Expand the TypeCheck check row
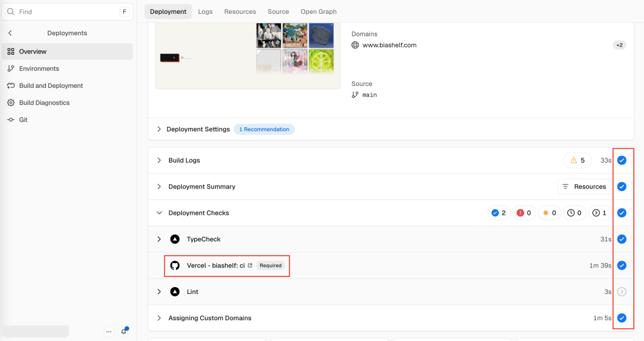The height and width of the screenshot is (341, 644). tap(159, 239)
